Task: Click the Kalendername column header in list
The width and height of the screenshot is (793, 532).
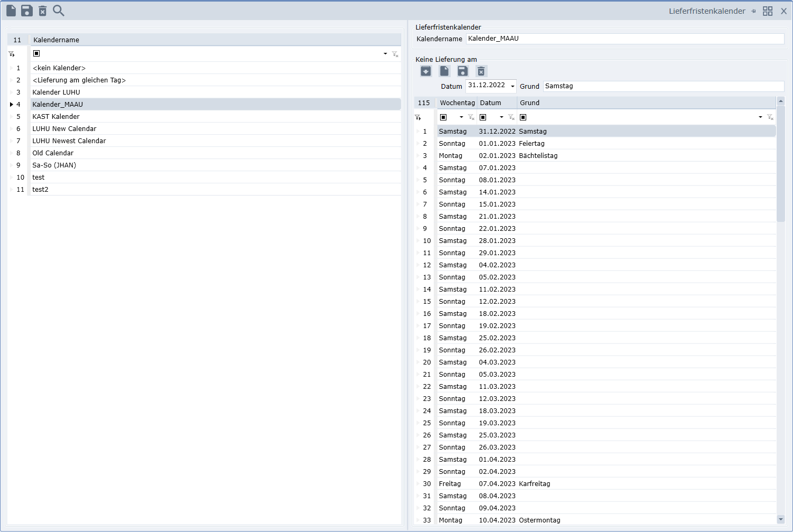Action: point(56,40)
